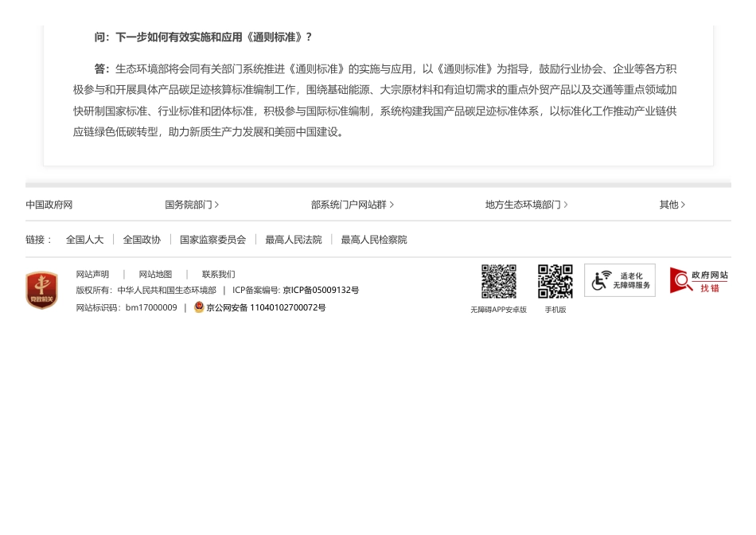Image resolution: width=756 pixels, height=535 pixels.
Task: Click the 无障碍APP安卓版 QR code
Action: [498, 282]
